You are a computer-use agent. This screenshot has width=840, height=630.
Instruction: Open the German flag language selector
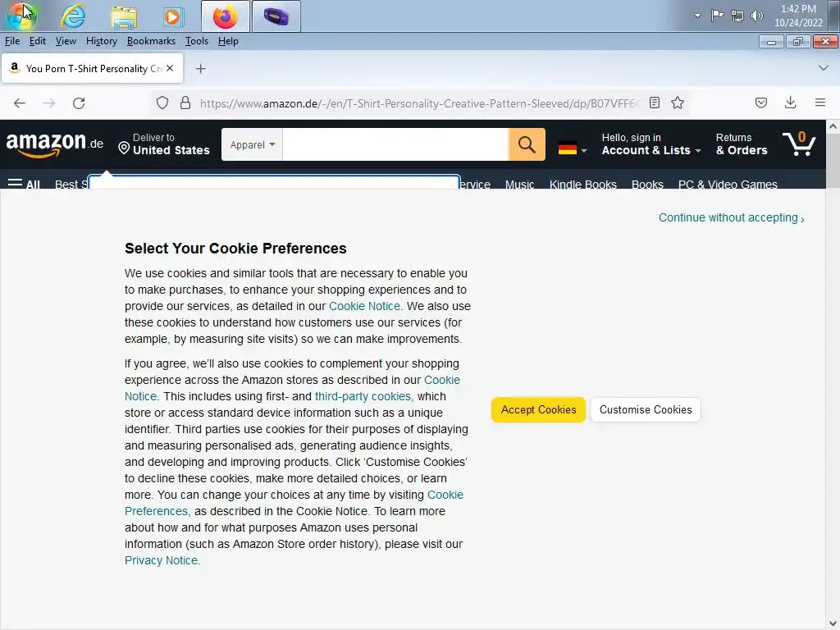pyautogui.click(x=572, y=148)
